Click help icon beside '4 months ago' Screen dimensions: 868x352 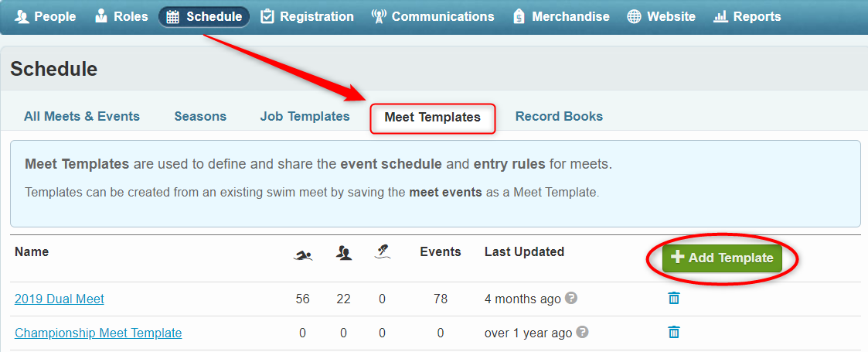(x=571, y=298)
